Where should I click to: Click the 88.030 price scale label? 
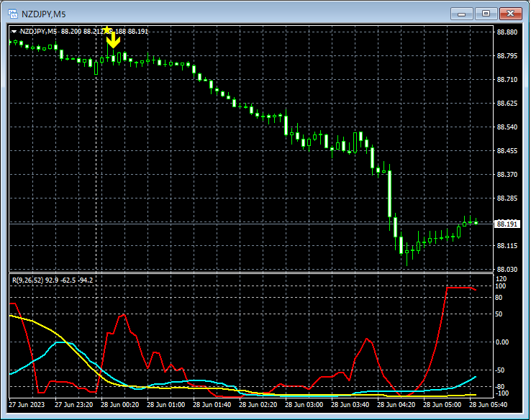[x=507, y=269]
